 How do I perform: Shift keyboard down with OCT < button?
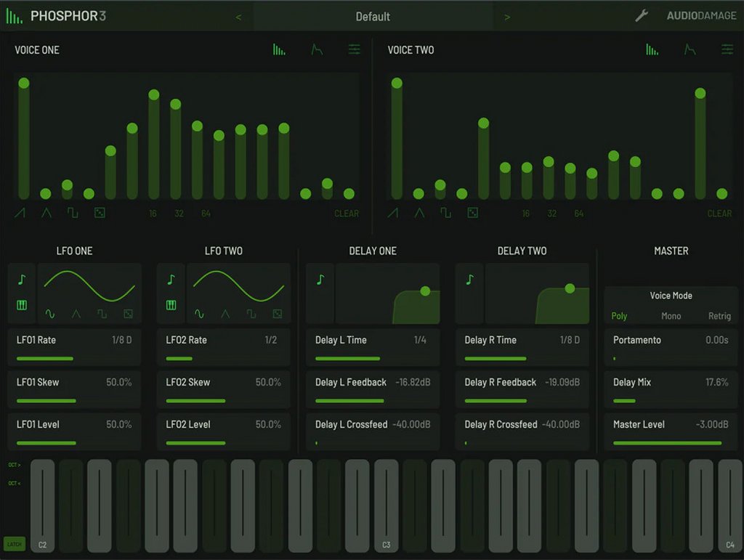point(15,483)
